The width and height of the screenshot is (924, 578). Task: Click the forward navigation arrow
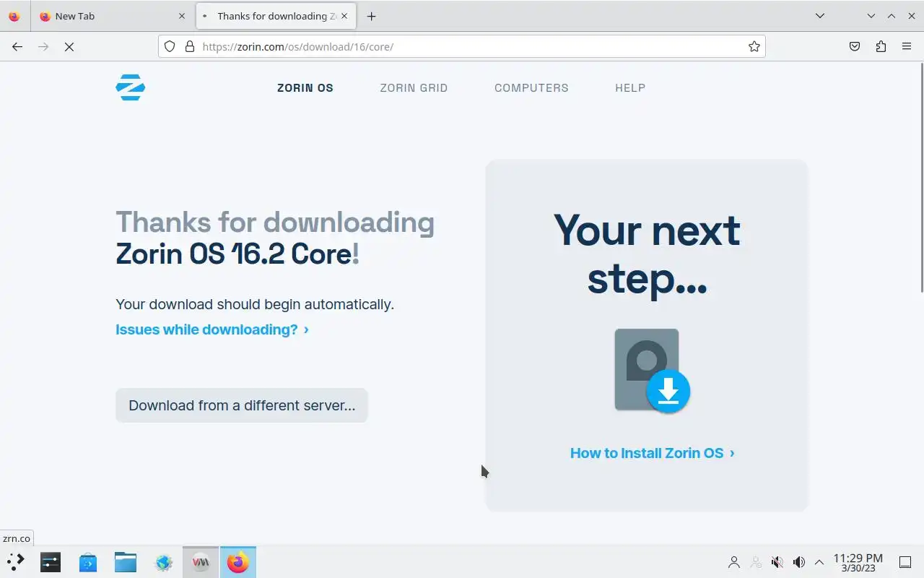(x=43, y=46)
